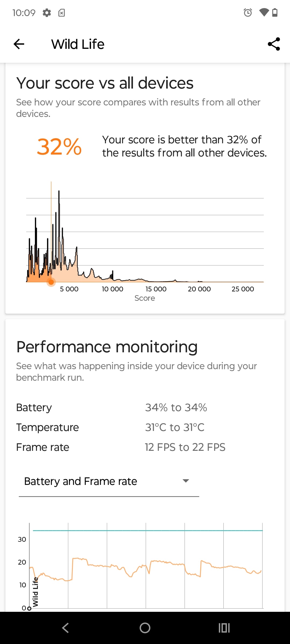The width and height of the screenshot is (290, 644).
Task: Tap the Wild Life label on chart axis
Action: 35,592
